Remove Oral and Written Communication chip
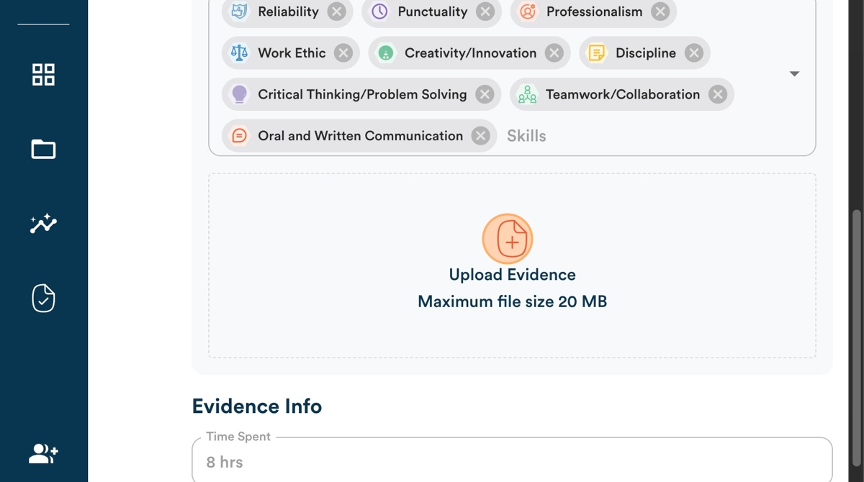The width and height of the screenshot is (864, 482). 480,136
